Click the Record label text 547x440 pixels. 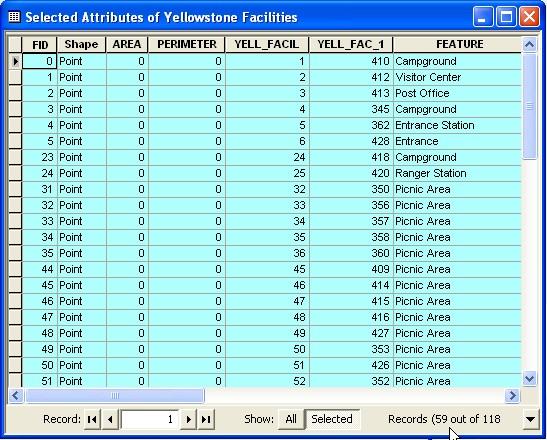click(62, 419)
